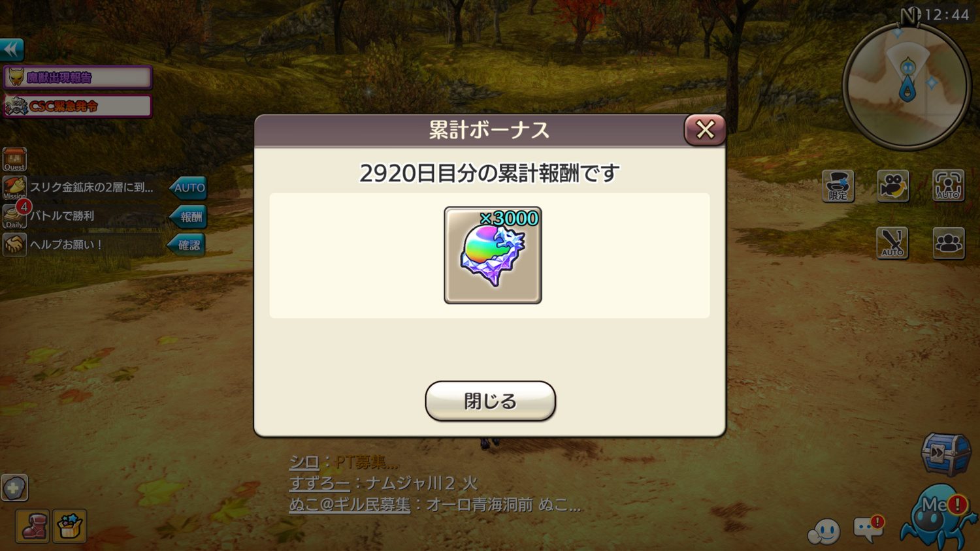
Task: Open the Mission icon
Action: [14, 187]
